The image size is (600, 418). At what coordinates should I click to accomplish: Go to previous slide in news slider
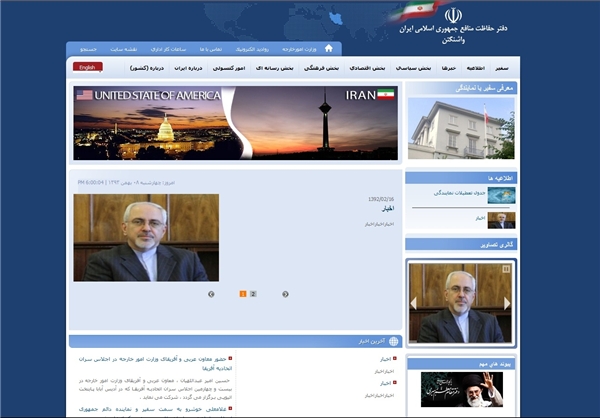[211, 294]
